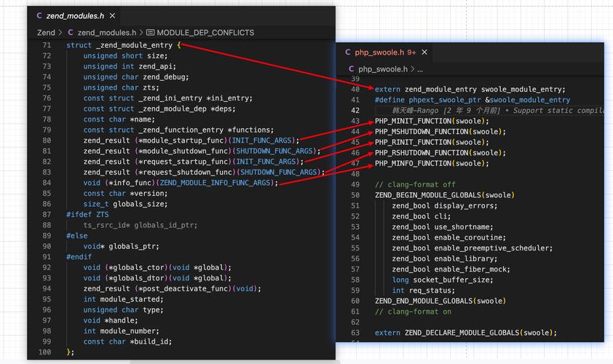613x364 pixels.
Task: Open the Zend folder breadcrumb
Action: coord(46,33)
